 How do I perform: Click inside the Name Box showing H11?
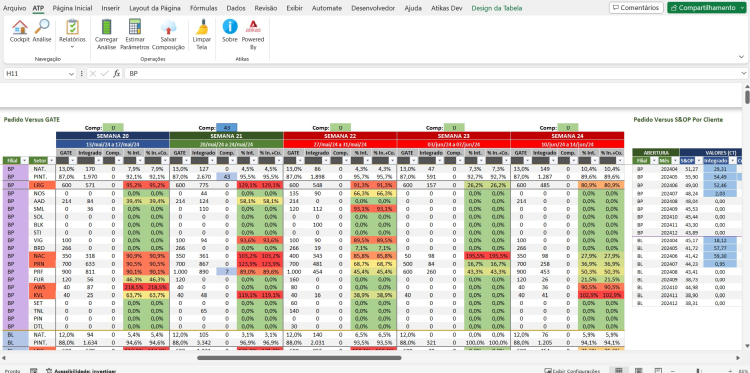point(35,74)
